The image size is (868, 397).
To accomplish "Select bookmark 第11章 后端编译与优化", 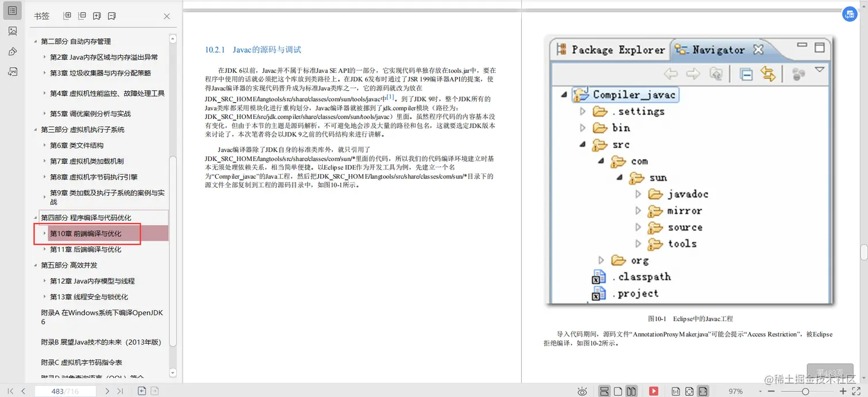I will pyautogui.click(x=86, y=249).
